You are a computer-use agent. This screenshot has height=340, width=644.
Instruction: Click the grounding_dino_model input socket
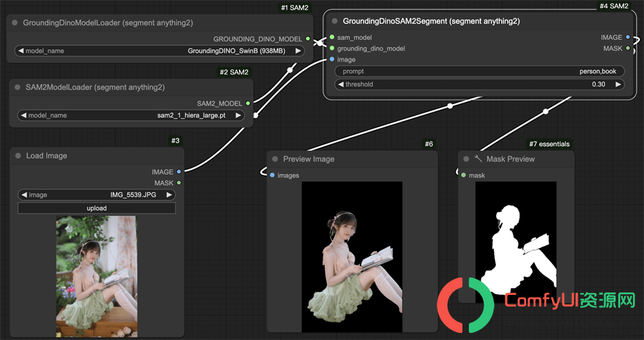click(332, 48)
